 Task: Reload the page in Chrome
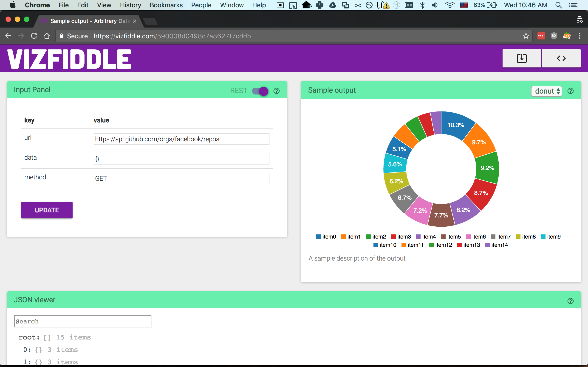(34, 36)
